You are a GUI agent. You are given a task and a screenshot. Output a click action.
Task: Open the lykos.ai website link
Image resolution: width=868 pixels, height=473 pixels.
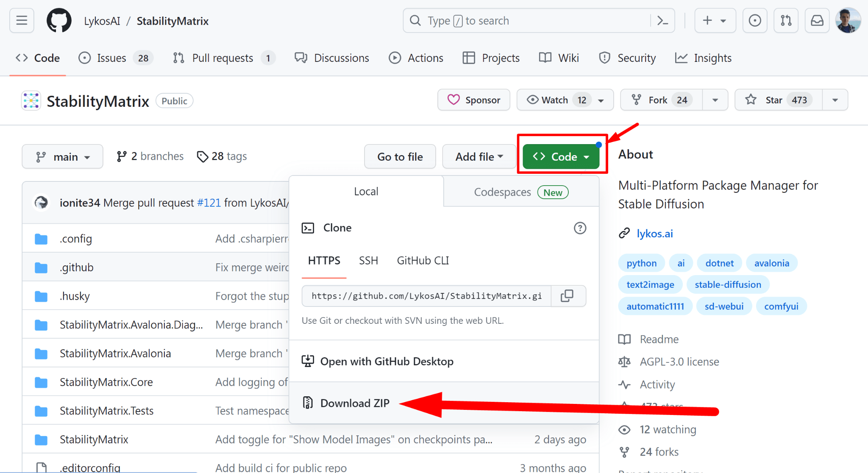(654, 234)
